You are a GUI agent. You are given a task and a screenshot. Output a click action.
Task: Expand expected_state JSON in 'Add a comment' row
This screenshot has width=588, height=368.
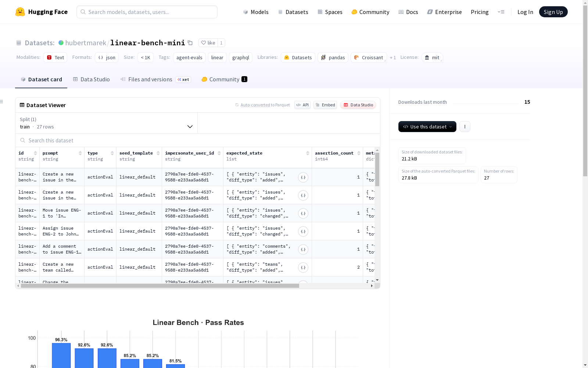coord(303,250)
